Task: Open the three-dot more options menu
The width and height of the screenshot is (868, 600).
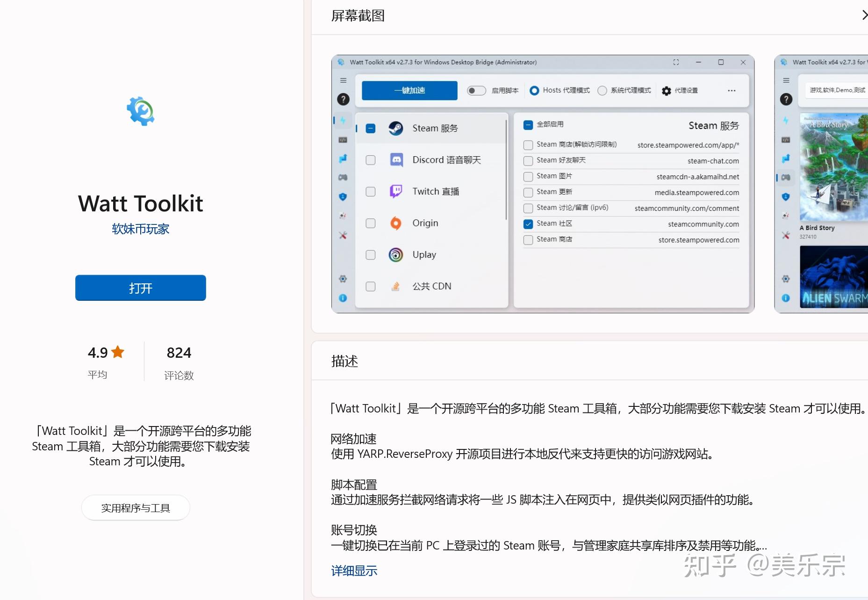Action: tap(732, 91)
